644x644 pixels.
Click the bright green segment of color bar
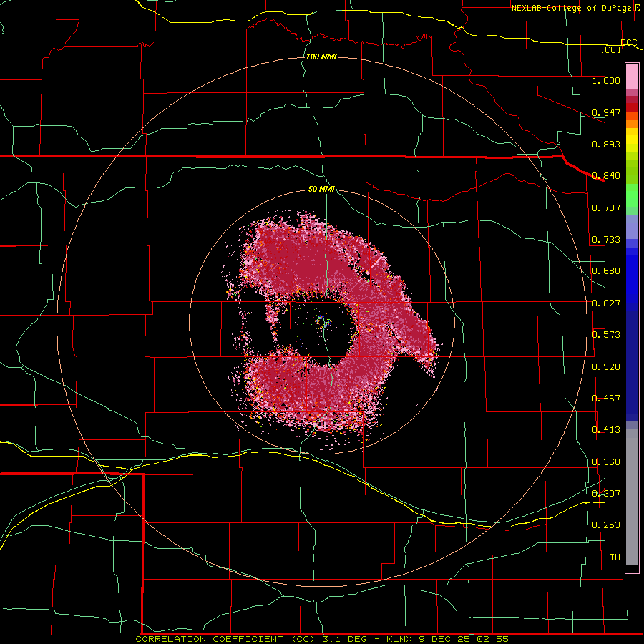[632, 195]
